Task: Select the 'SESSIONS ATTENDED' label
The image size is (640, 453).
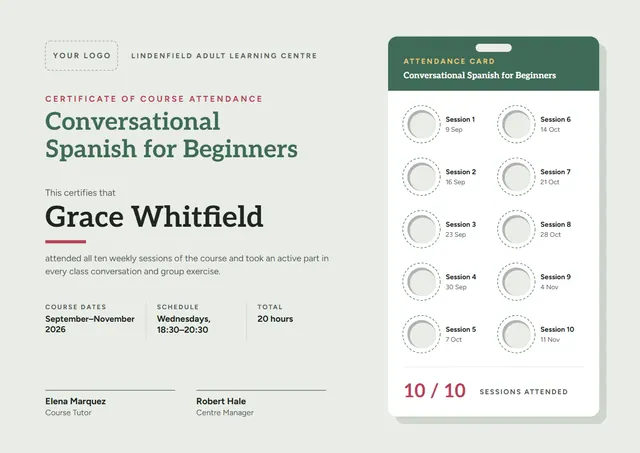Action: [x=524, y=392]
